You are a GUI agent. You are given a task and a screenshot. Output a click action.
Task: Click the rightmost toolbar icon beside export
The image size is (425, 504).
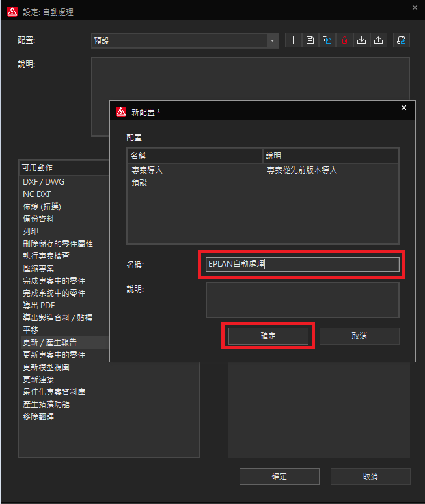pyautogui.click(x=401, y=40)
